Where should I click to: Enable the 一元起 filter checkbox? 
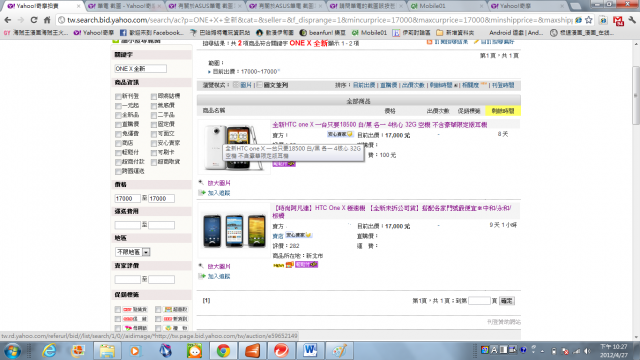point(118,106)
